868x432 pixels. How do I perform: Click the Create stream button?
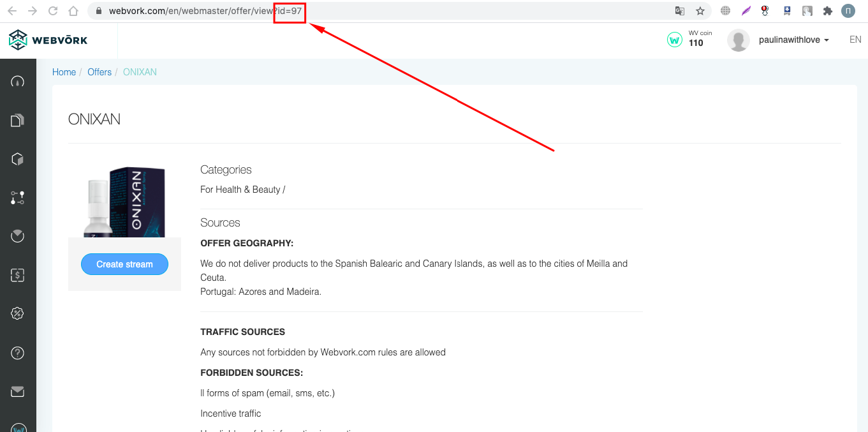[x=124, y=264]
